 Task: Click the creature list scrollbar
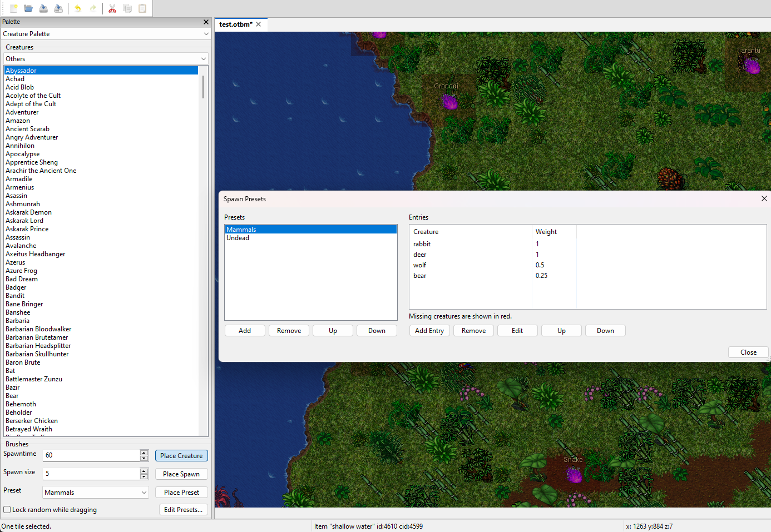(203, 87)
